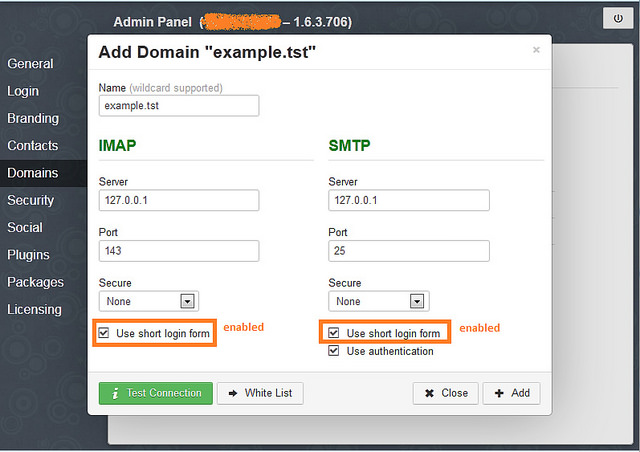Close the Add Domain dialog with X icon
This screenshot has height=452, width=640.
coord(536,49)
